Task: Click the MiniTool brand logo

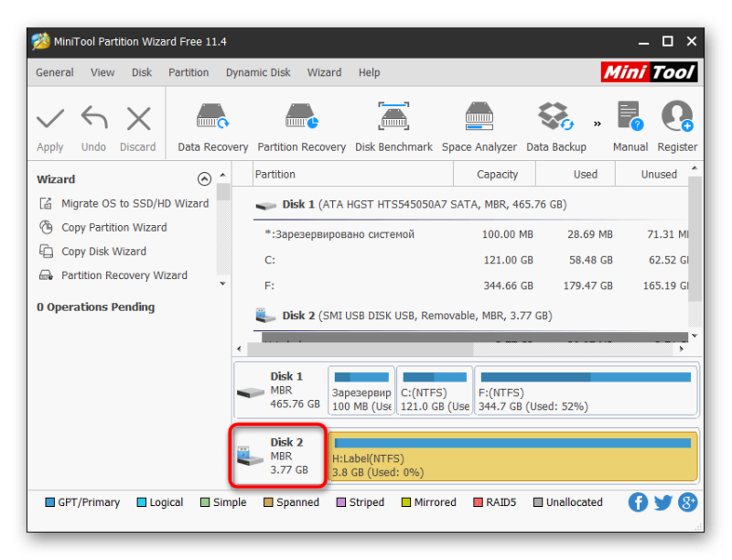Action: (649, 72)
